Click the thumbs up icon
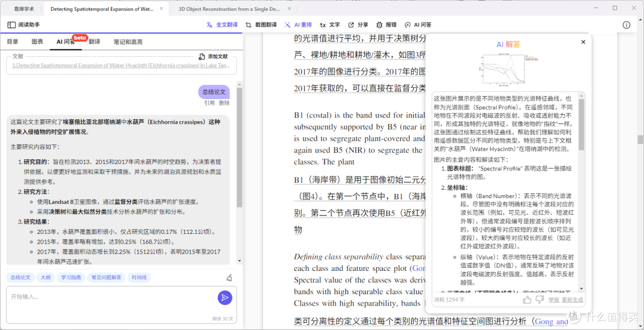The width and height of the screenshot is (644, 330). pyautogui.click(x=527, y=300)
